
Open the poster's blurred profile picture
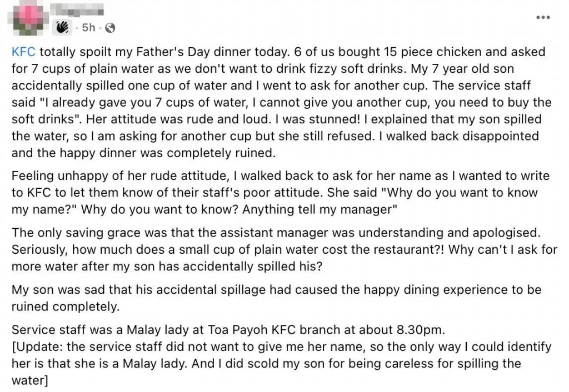click(28, 18)
